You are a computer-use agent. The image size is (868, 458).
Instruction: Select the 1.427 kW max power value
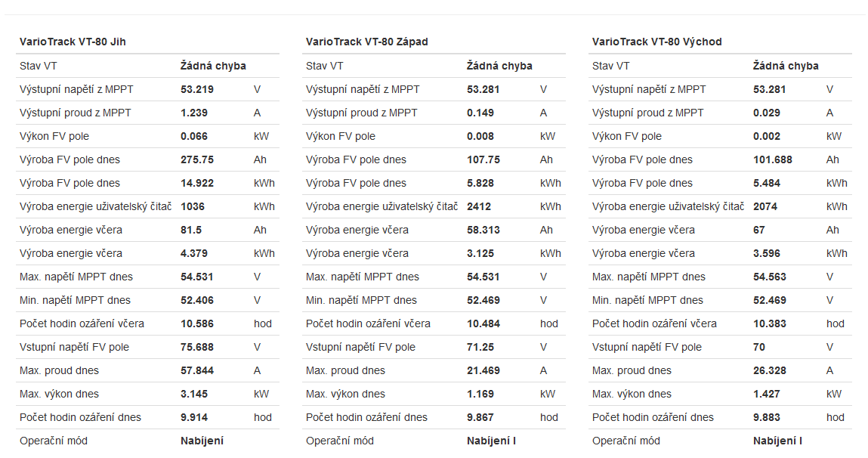click(767, 394)
